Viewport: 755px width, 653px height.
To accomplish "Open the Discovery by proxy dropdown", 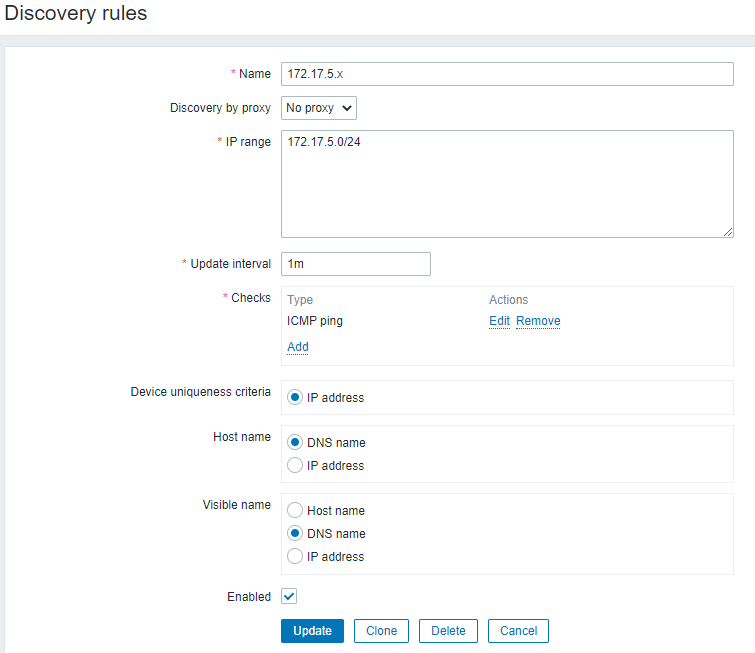I will [x=319, y=107].
